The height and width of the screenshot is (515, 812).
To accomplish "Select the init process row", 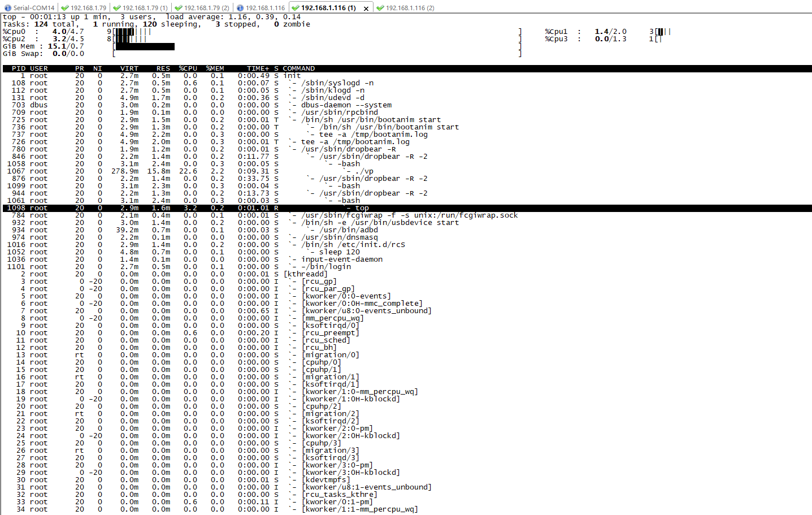I will (x=407, y=76).
